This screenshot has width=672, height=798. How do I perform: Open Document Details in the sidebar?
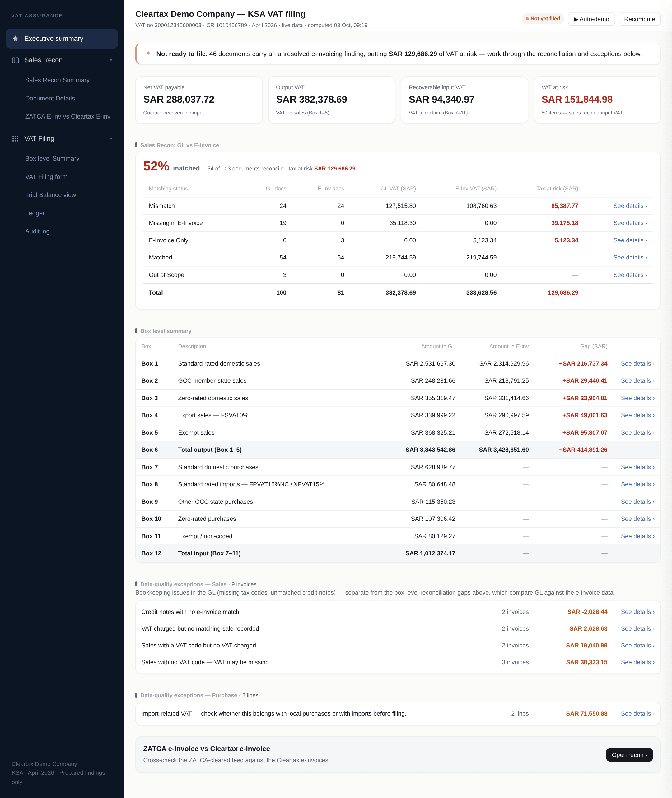pyautogui.click(x=50, y=98)
